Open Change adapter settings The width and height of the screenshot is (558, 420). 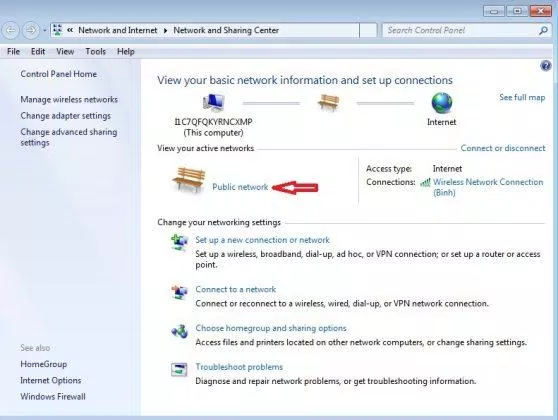[65, 116]
